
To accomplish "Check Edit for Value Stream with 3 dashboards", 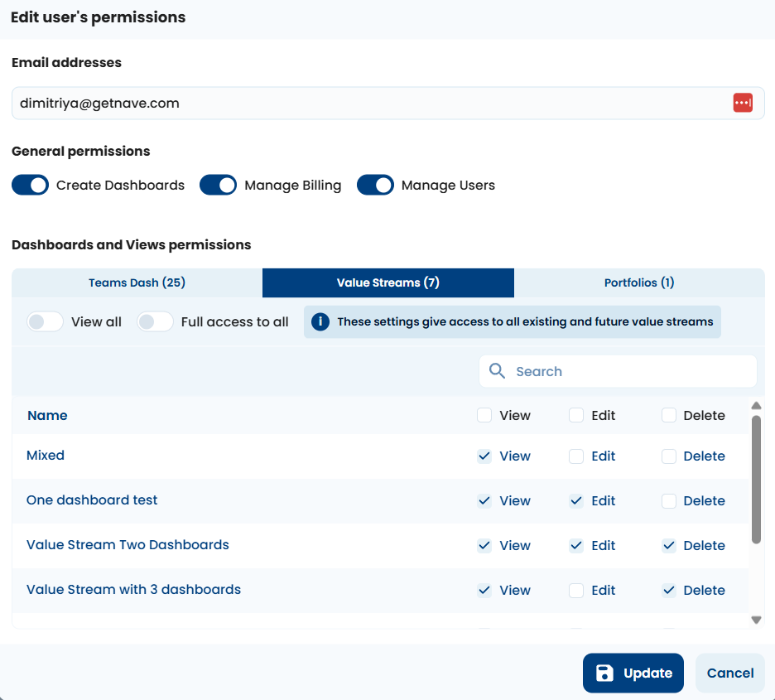I will click(576, 591).
